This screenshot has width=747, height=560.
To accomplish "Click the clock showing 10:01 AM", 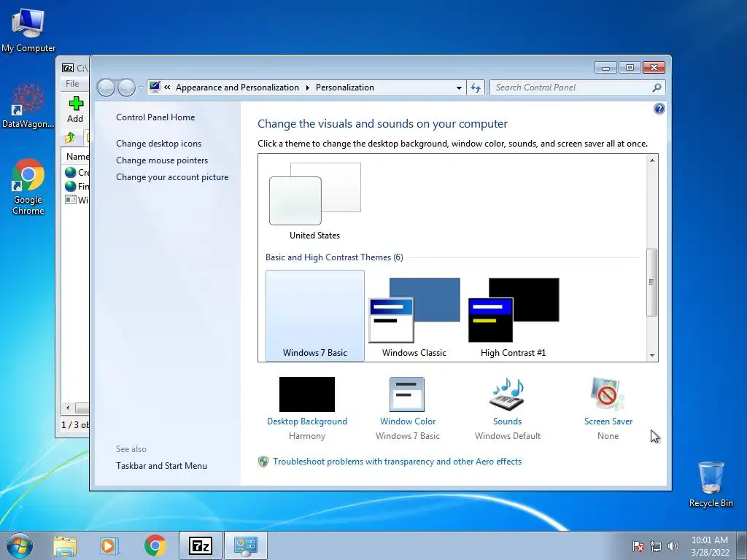I will (x=709, y=540).
